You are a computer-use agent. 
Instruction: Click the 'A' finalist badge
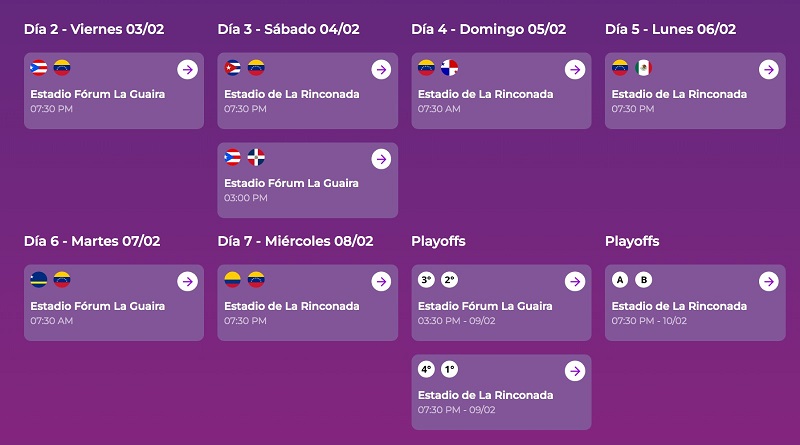click(x=620, y=279)
